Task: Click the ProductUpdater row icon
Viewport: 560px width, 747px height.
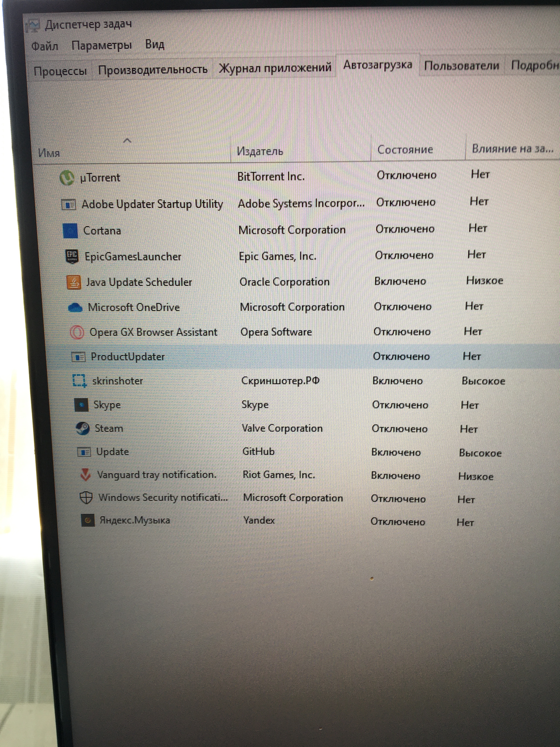Action: (78, 357)
